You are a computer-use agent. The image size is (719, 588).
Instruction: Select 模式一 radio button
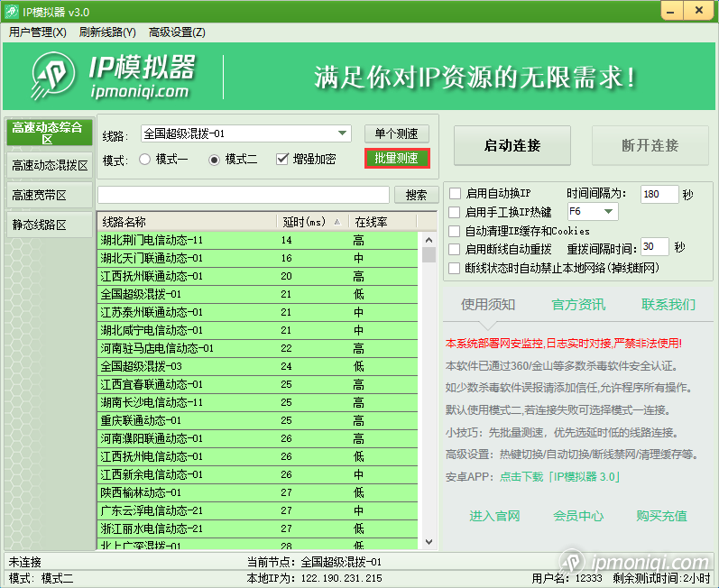[145, 160]
